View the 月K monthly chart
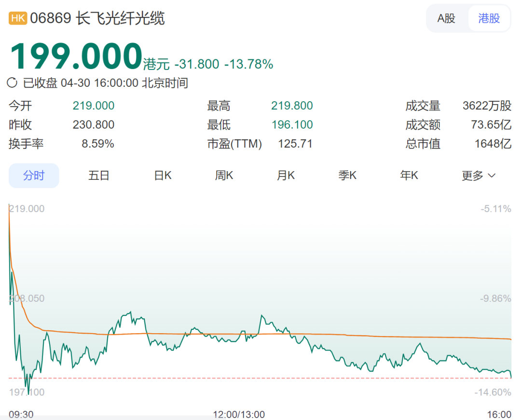The image size is (521, 420). [x=285, y=176]
